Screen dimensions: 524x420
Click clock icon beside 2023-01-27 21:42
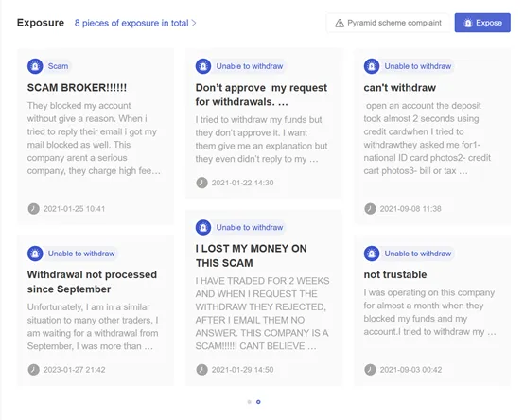click(33, 370)
